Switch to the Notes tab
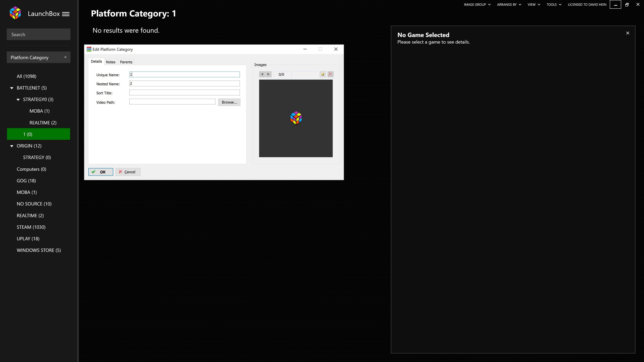Viewport: 644px width, 362px height. click(x=111, y=62)
